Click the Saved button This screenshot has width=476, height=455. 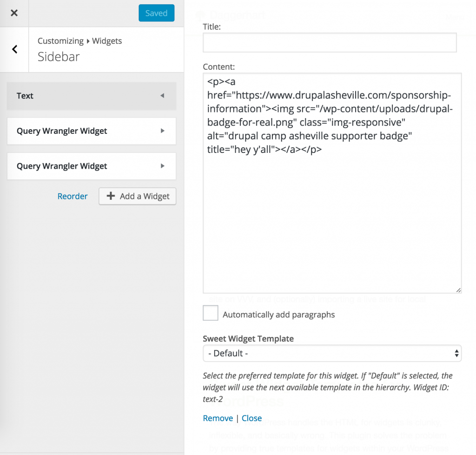(x=156, y=13)
